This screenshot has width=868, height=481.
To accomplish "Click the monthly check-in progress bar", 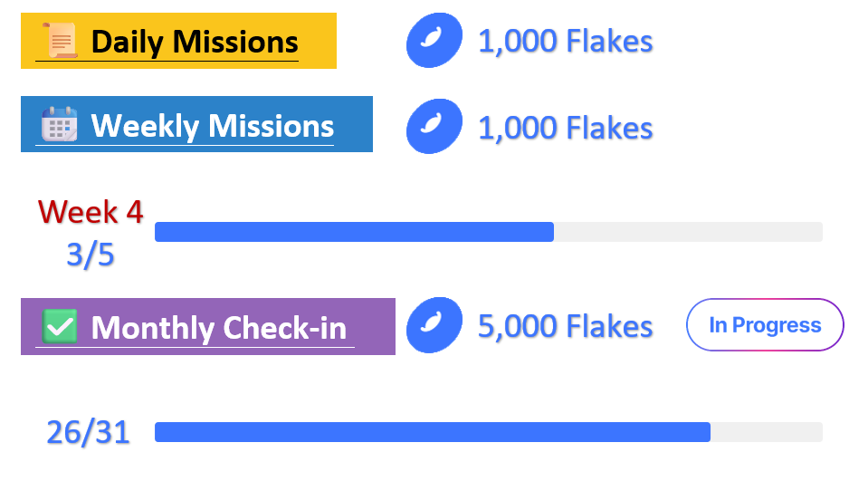I will [488, 432].
